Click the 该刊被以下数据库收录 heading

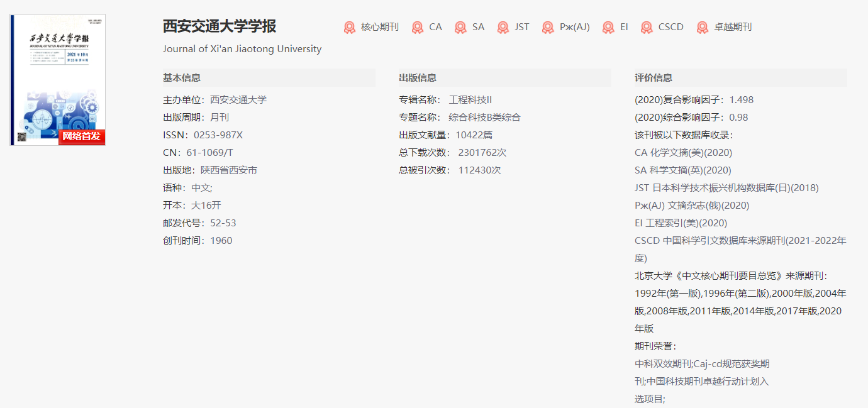684,135
